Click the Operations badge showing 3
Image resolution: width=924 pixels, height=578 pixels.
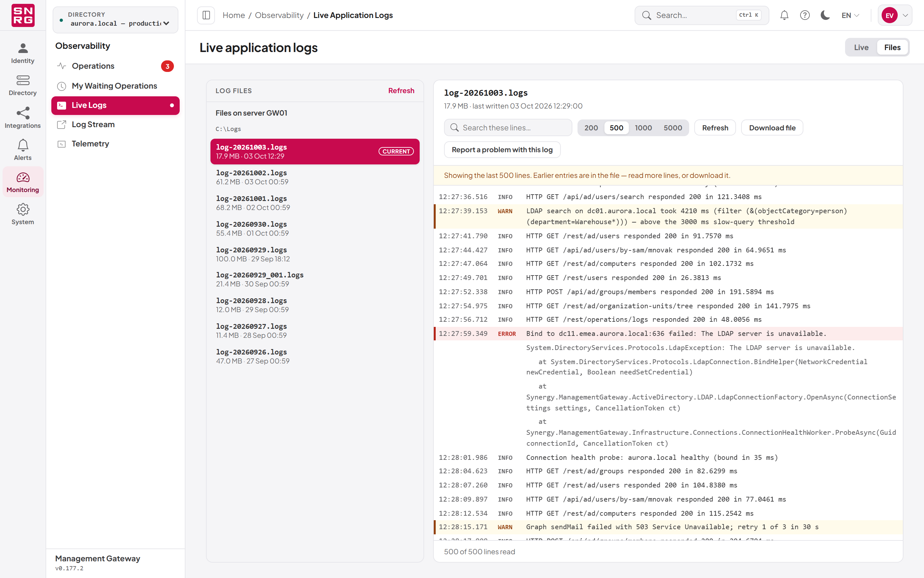pyautogui.click(x=167, y=66)
